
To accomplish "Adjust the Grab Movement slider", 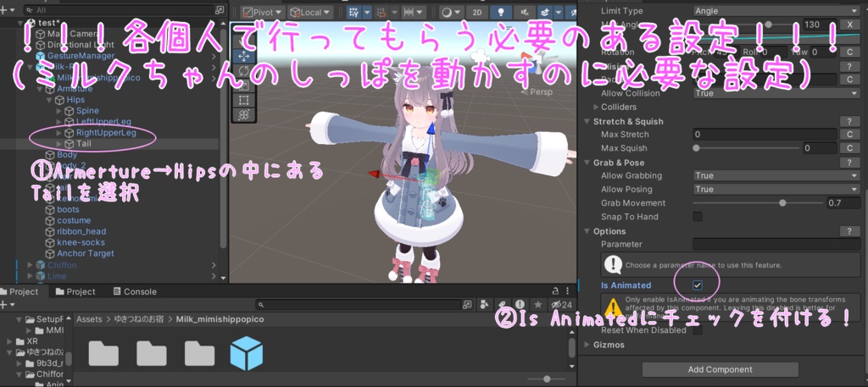I will [759, 203].
